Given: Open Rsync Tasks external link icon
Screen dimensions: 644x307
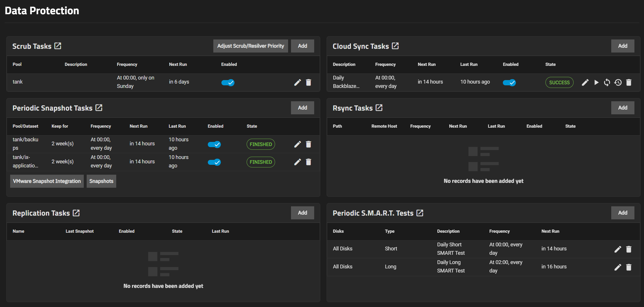Looking at the screenshot, I should pyautogui.click(x=379, y=108).
